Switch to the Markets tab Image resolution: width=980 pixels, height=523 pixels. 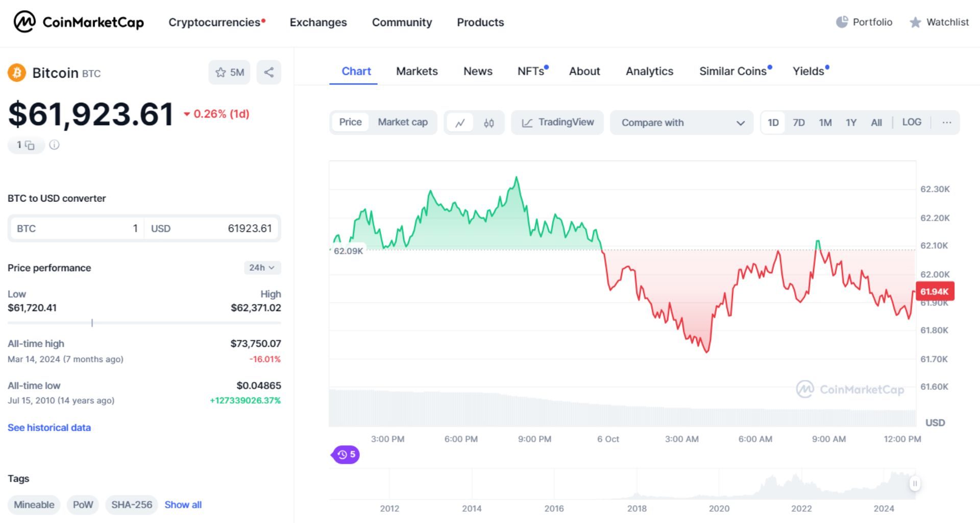416,71
